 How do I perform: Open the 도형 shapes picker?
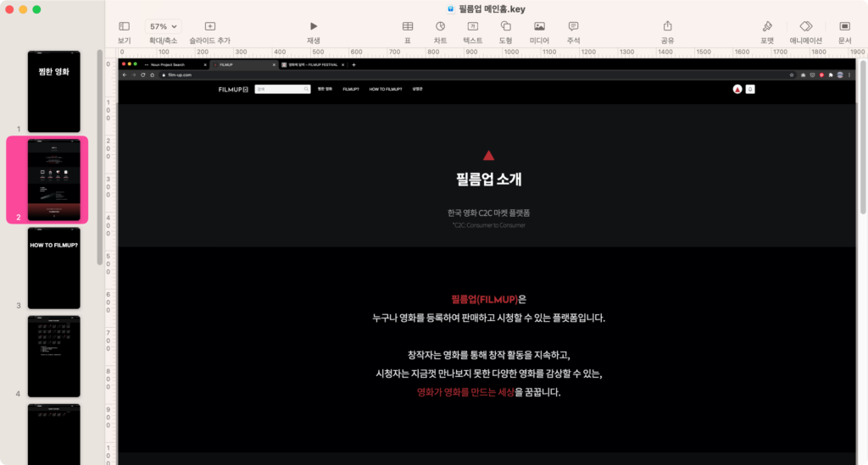tap(505, 26)
